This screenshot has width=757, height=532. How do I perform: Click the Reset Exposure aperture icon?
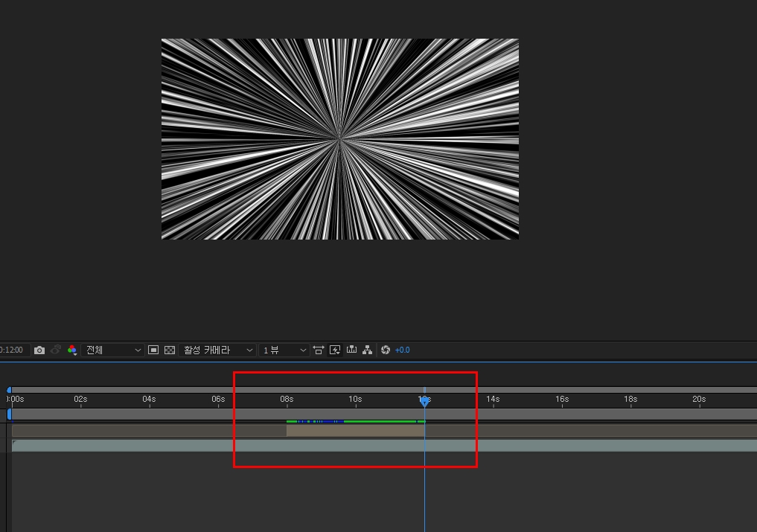(386, 350)
